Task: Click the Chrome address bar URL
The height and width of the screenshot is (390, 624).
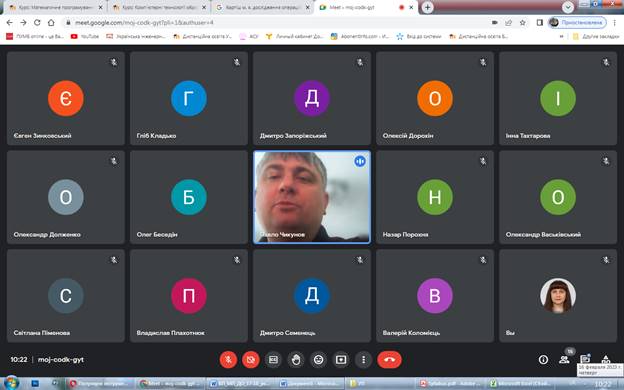Action: [145, 23]
